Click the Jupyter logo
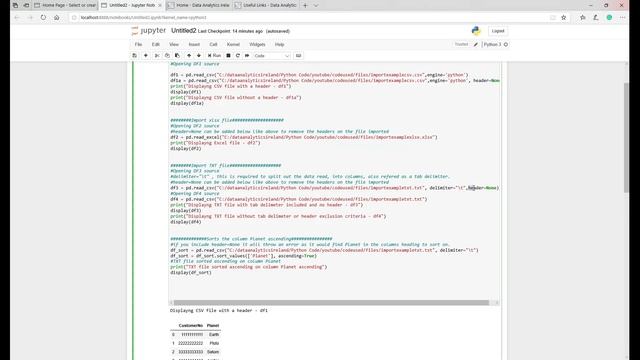 149,31
